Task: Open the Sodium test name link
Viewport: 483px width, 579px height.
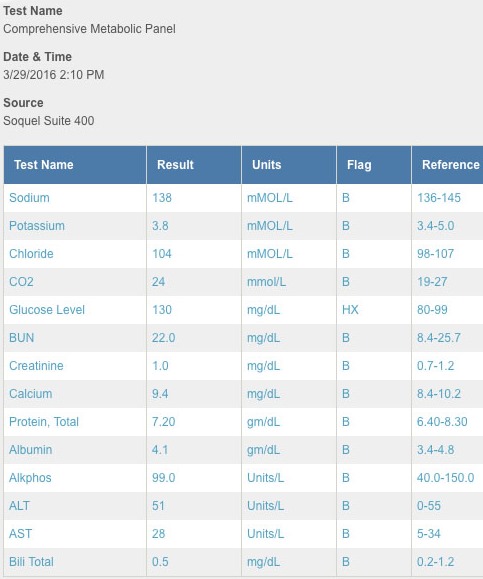Action: 29,198
